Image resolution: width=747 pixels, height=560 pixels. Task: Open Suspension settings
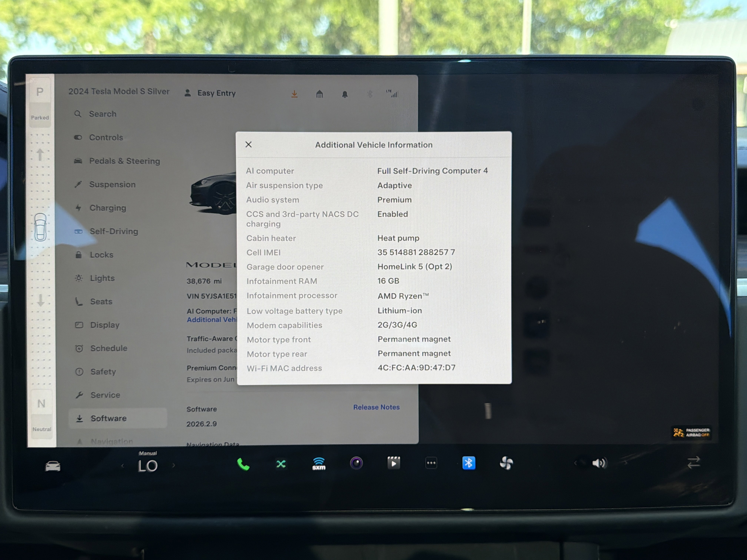click(105, 184)
